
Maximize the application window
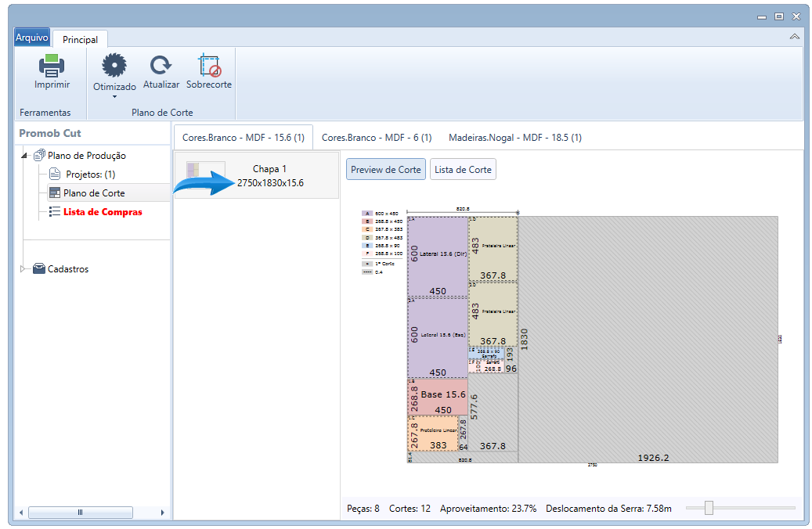coord(779,16)
